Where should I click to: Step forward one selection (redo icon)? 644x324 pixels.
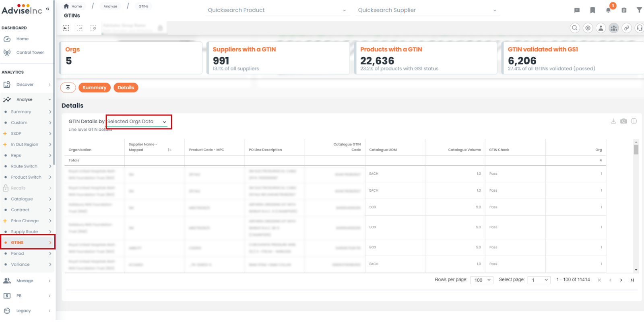[x=80, y=28]
